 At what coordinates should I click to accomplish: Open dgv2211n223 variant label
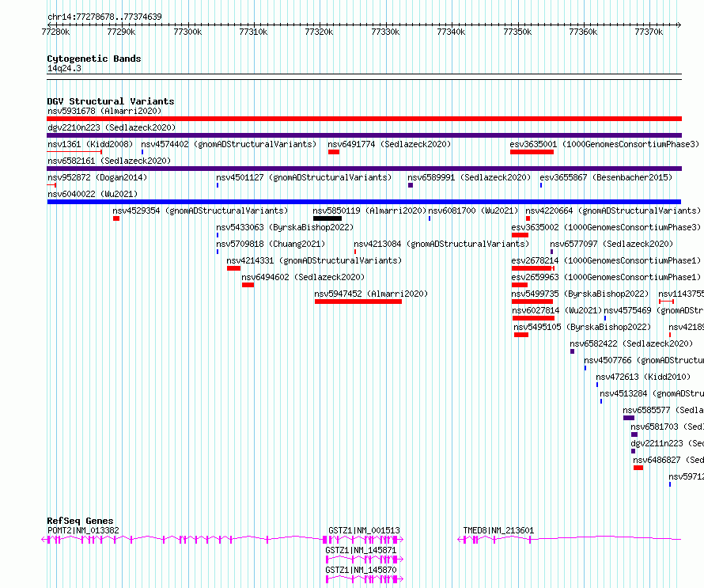click(x=667, y=443)
